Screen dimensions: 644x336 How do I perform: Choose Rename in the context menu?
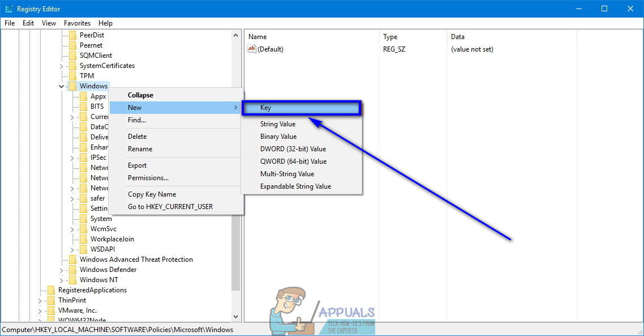click(x=176, y=149)
